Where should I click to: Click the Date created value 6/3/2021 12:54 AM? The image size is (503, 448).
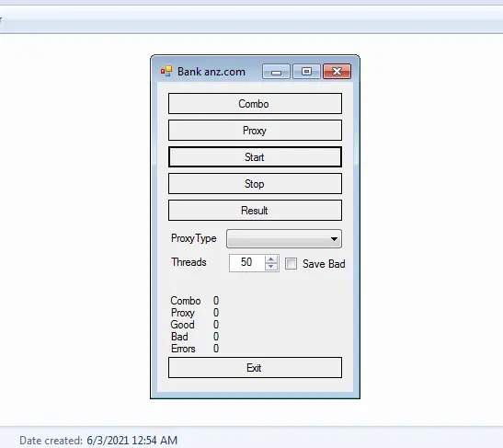tap(131, 441)
